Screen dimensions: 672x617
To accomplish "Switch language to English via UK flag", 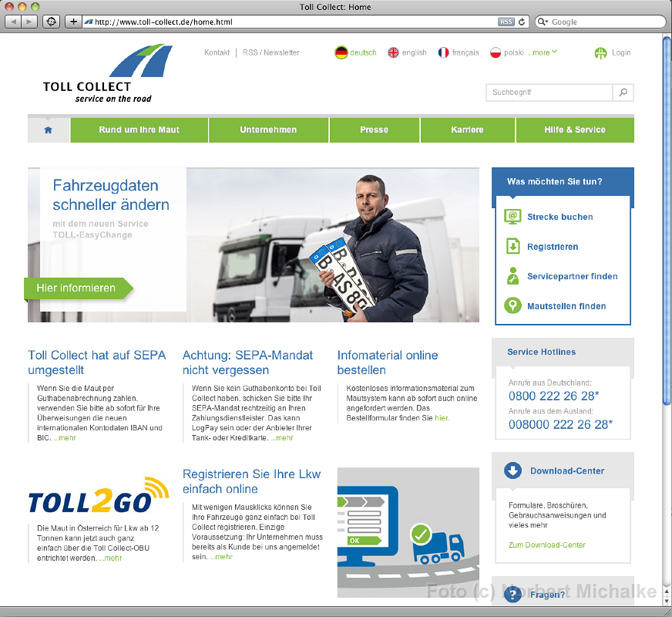I will (393, 52).
